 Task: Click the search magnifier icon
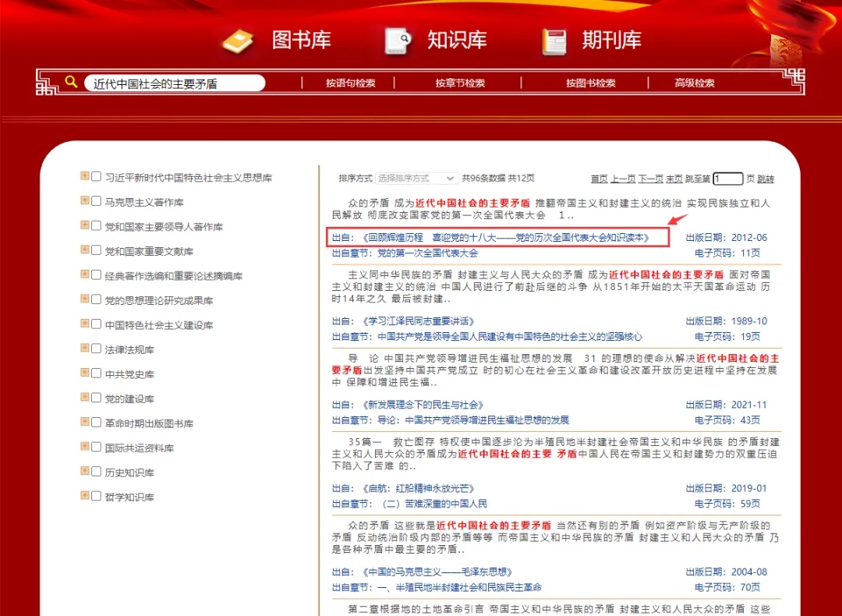click(71, 82)
